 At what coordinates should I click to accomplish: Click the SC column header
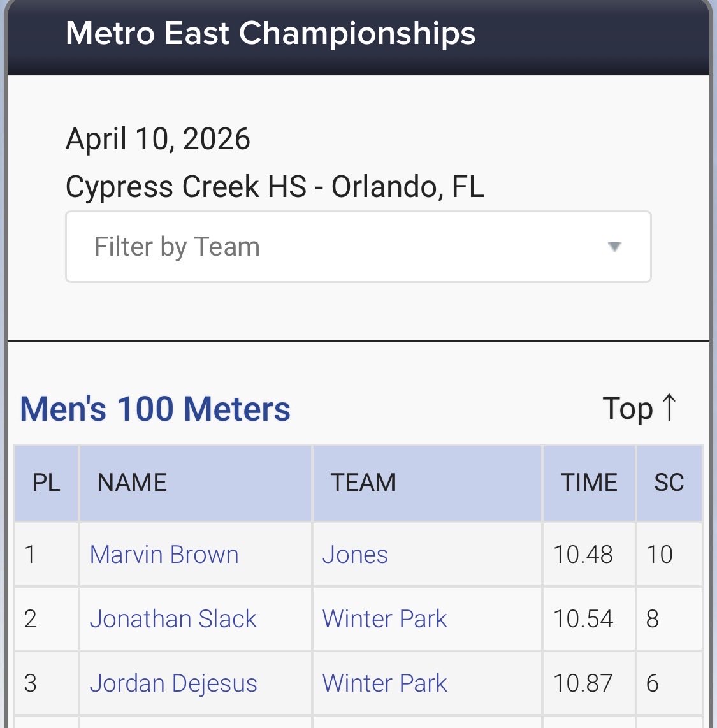pos(669,483)
